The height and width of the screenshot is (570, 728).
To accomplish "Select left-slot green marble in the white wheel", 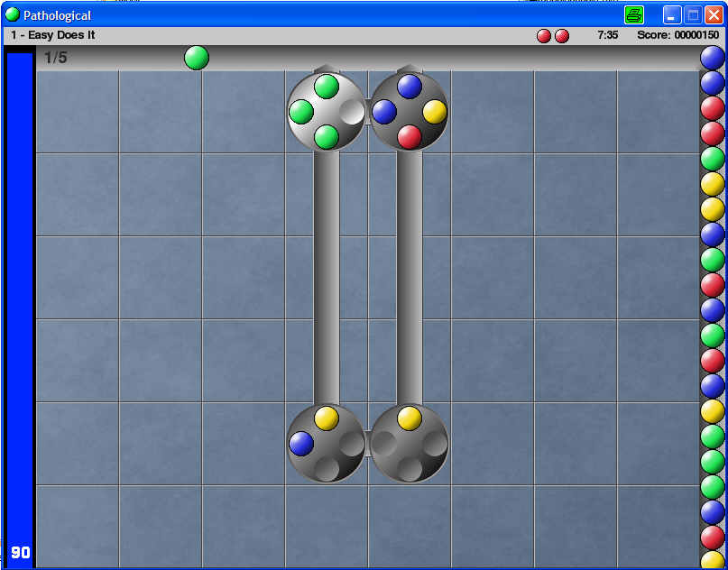I will (x=301, y=112).
